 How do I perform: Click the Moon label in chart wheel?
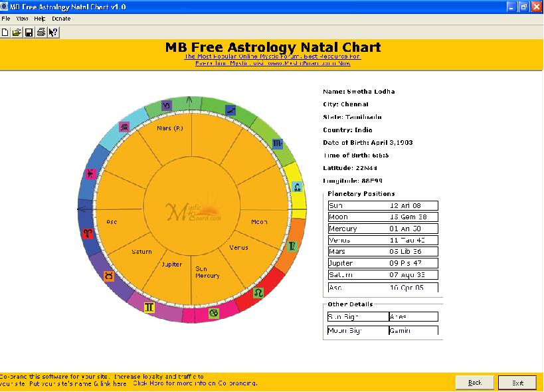[259, 222]
